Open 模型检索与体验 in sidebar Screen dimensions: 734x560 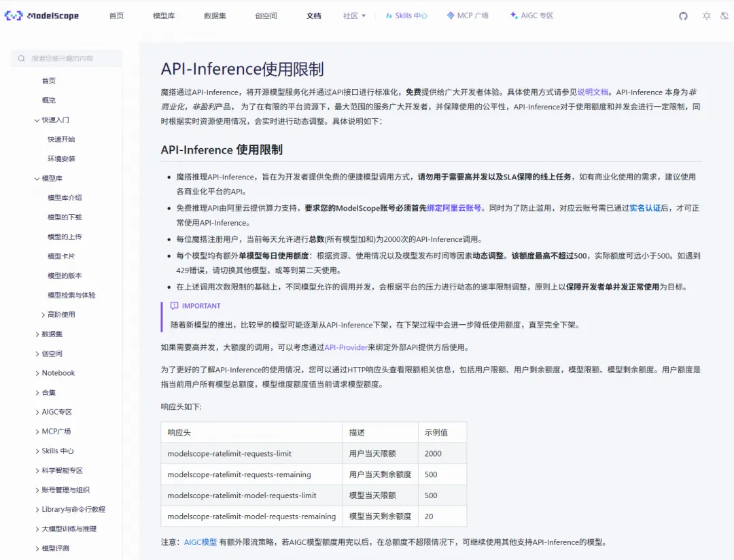point(71,296)
